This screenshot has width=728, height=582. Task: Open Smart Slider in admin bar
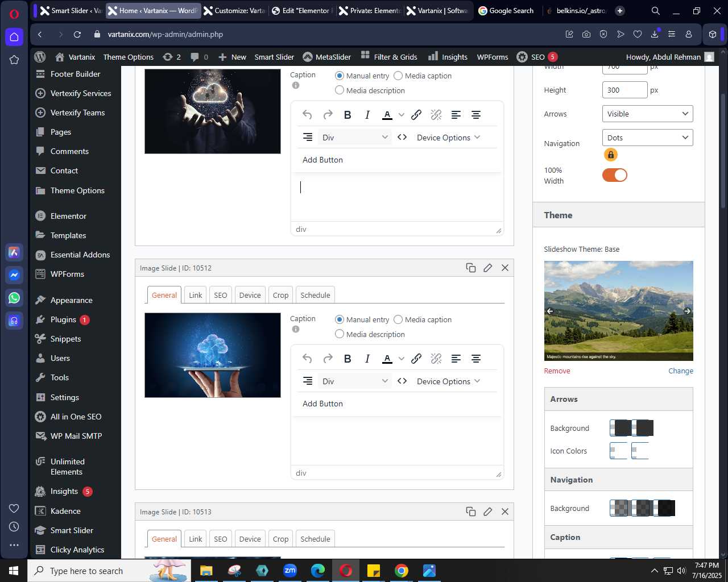tap(274, 57)
